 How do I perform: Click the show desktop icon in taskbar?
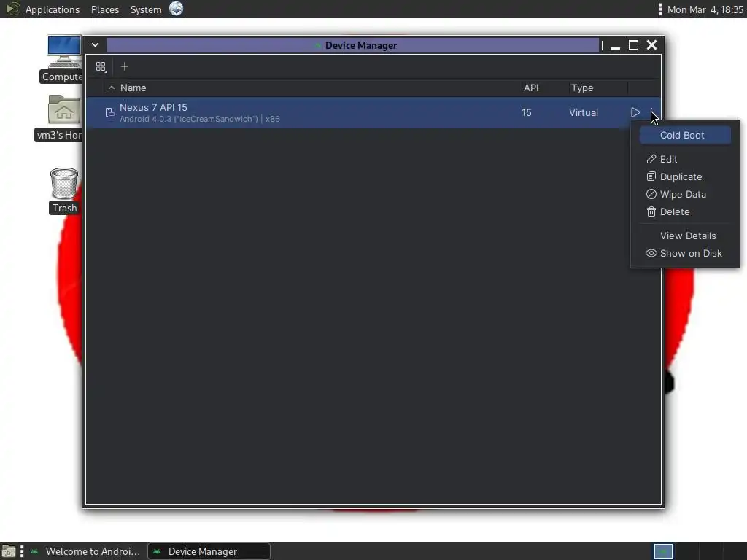[8, 551]
